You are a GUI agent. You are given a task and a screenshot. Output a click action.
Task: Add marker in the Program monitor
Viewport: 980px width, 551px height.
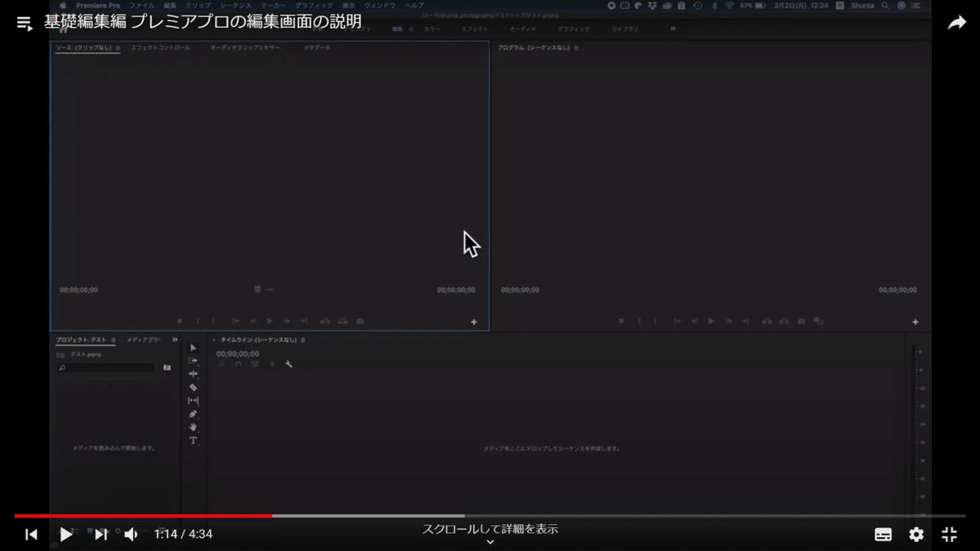(621, 322)
